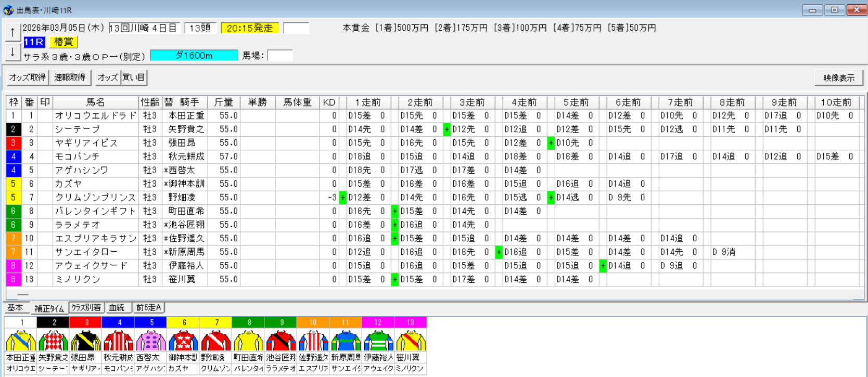Screen dimensions: 868x377
Task: Click the blue 11R race number label
Action: pos(34,42)
